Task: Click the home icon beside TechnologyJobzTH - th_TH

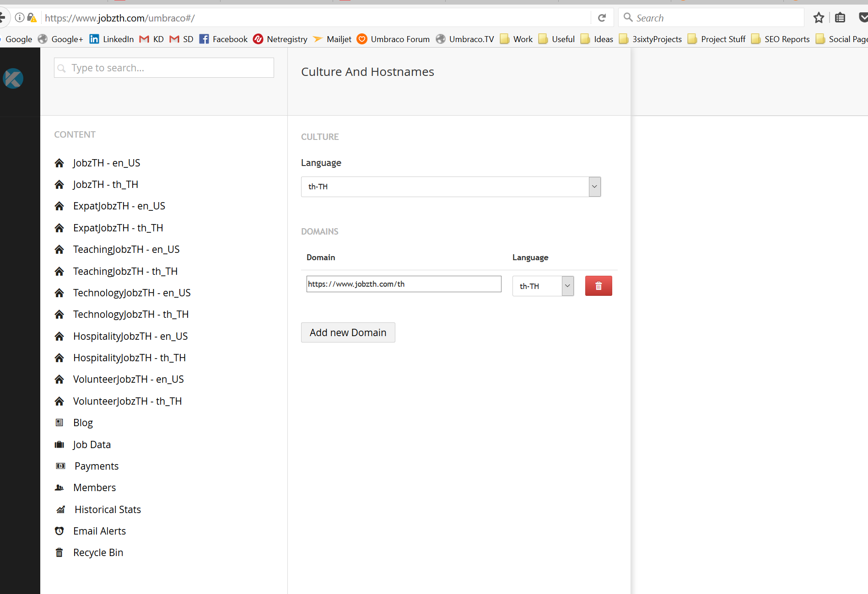Action: click(59, 315)
